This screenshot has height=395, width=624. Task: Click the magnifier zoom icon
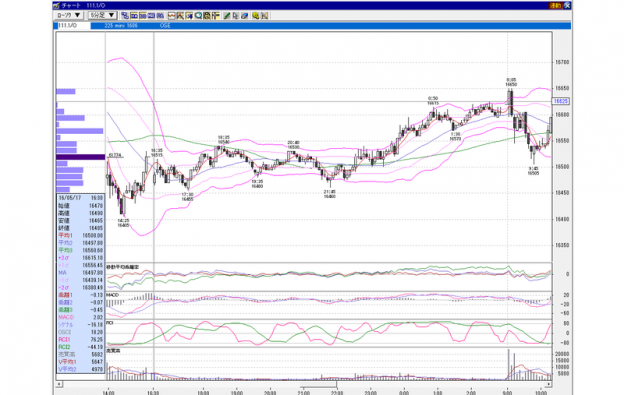pyautogui.click(x=198, y=16)
